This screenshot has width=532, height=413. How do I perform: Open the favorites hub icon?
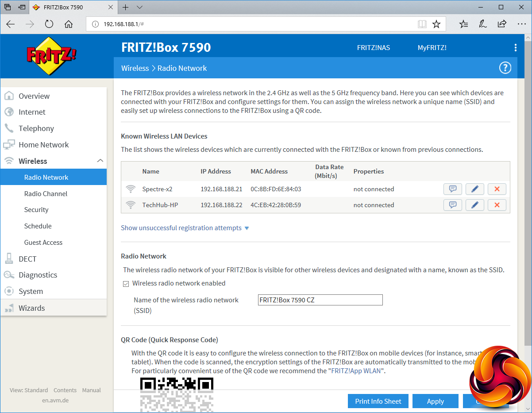click(x=463, y=24)
